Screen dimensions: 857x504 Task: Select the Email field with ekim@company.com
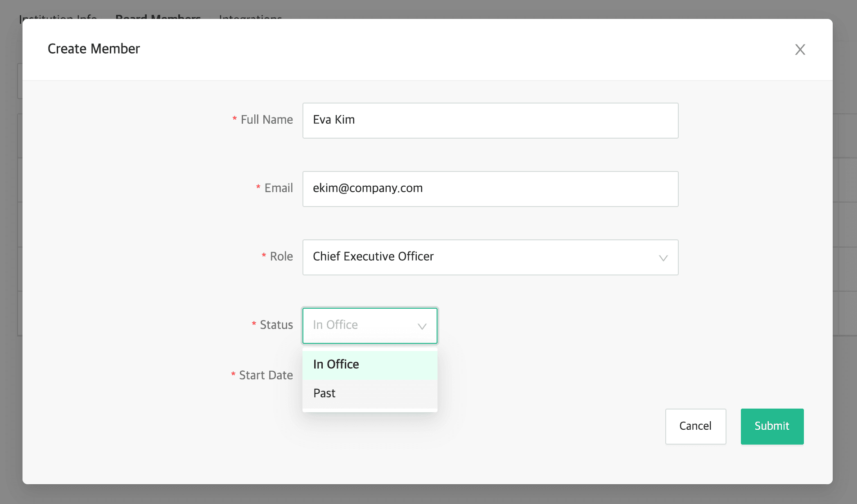[490, 189]
